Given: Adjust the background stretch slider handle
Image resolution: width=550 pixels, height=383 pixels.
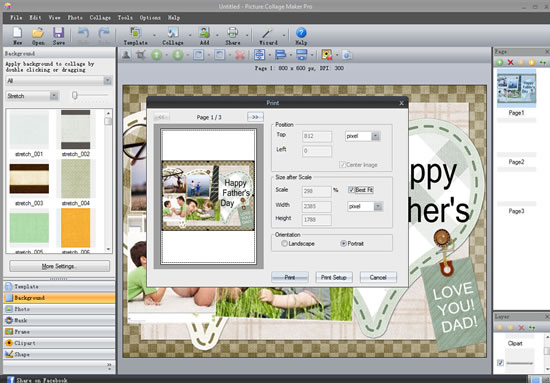Looking at the screenshot, I should [75, 95].
